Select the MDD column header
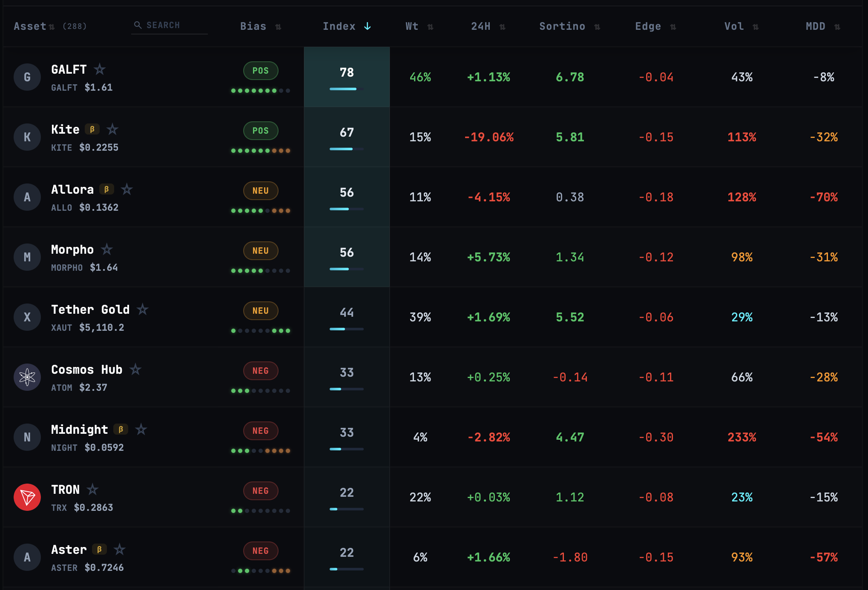This screenshot has height=590, width=868. pyautogui.click(x=814, y=26)
